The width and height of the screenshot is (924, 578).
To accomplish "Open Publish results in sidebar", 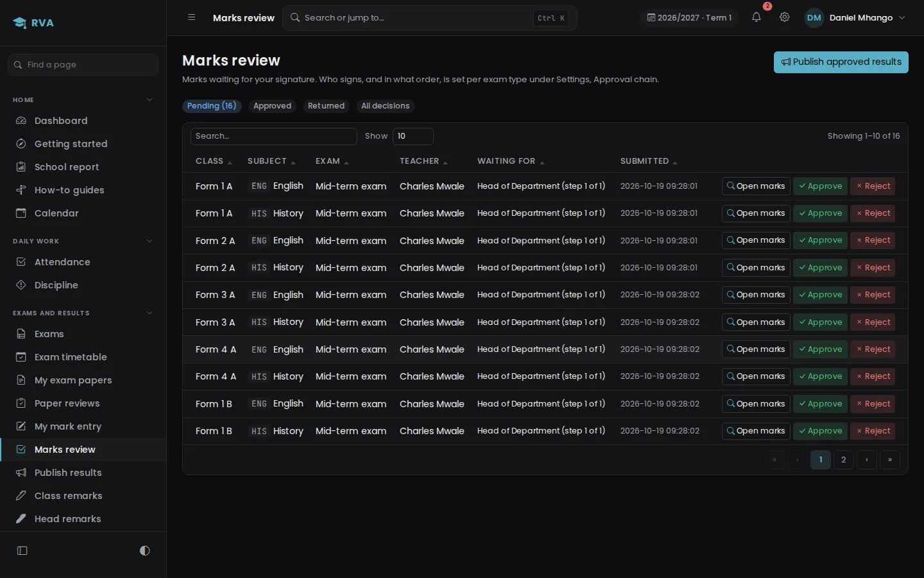I will point(83,473).
